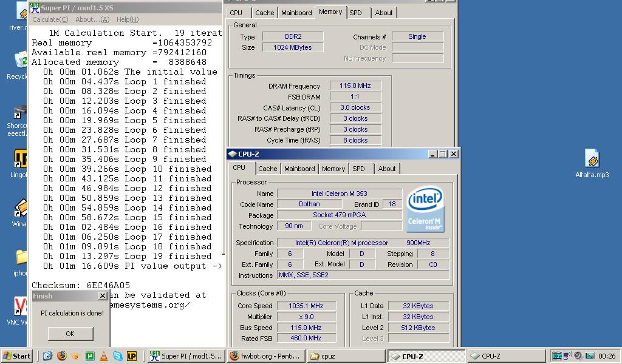Switch to Memory tab in Processor CPU-Z window
The width and height of the screenshot is (622, 364).
click(333, 169)
